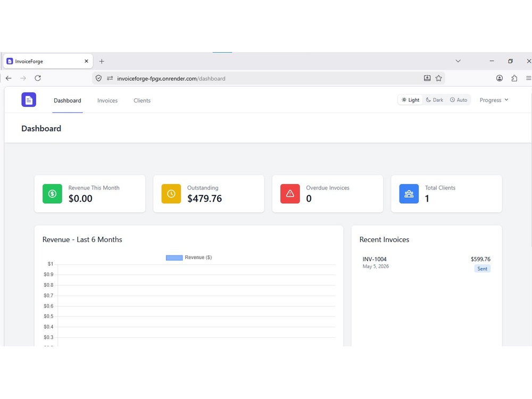
Task: Bookmark this page with the star icon
Action: (x=439, y=78)
